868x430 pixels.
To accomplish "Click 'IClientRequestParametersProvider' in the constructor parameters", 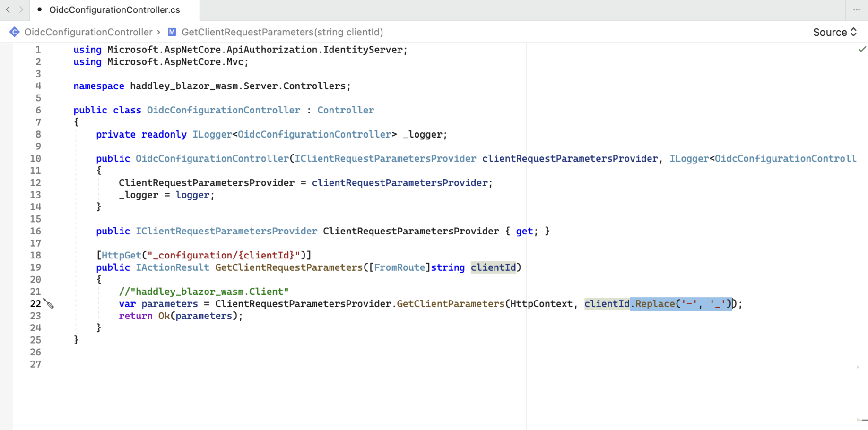I will 385,158.
